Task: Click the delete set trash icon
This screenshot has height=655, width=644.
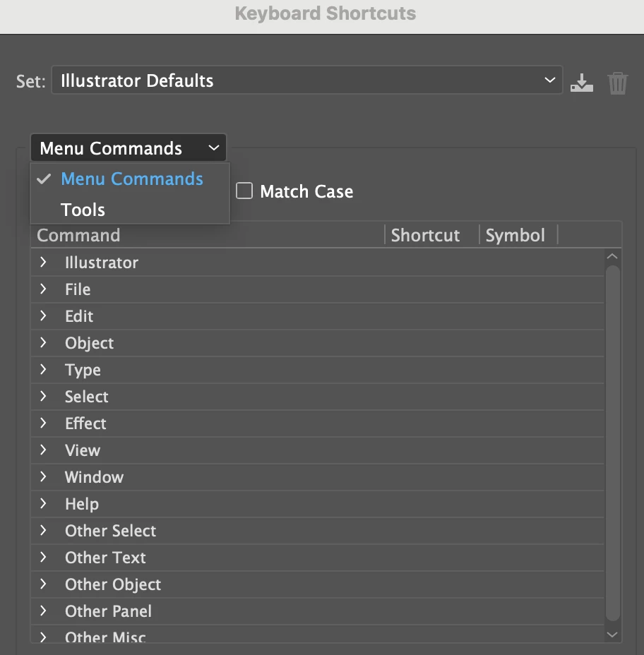Action: tap(617, 83)
